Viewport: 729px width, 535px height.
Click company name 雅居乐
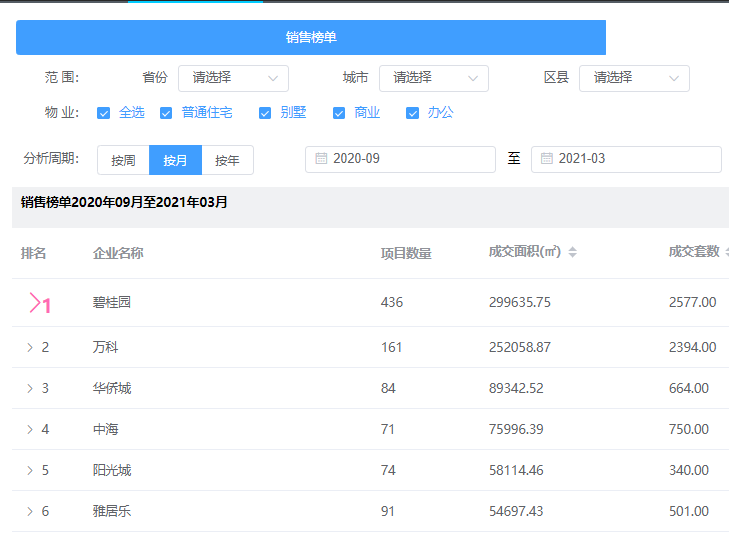click(x=112, y=511)
